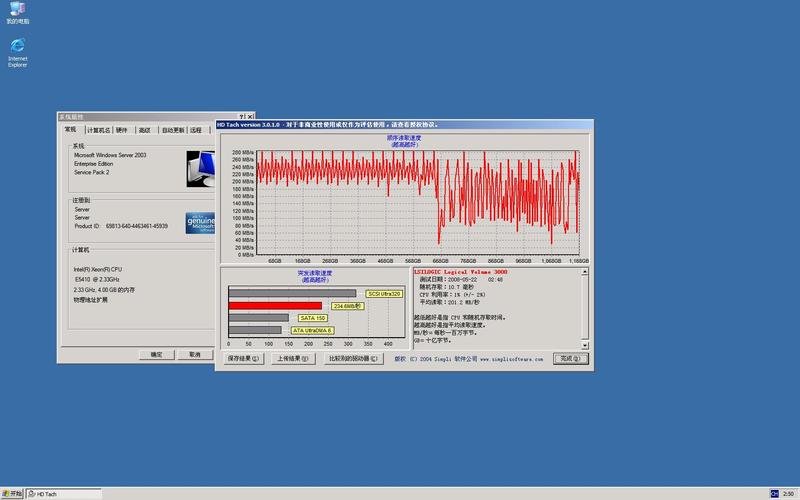Open the simplisoftware.com website link
Screen dimensions: 800x500
click(511, 359)
